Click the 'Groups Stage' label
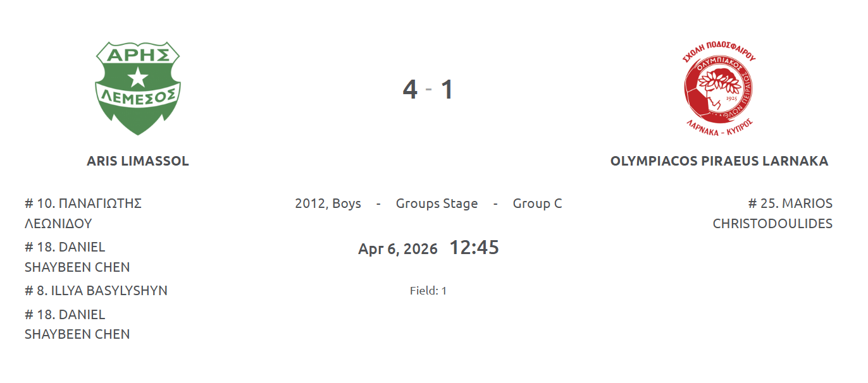 tap(437, 204)
